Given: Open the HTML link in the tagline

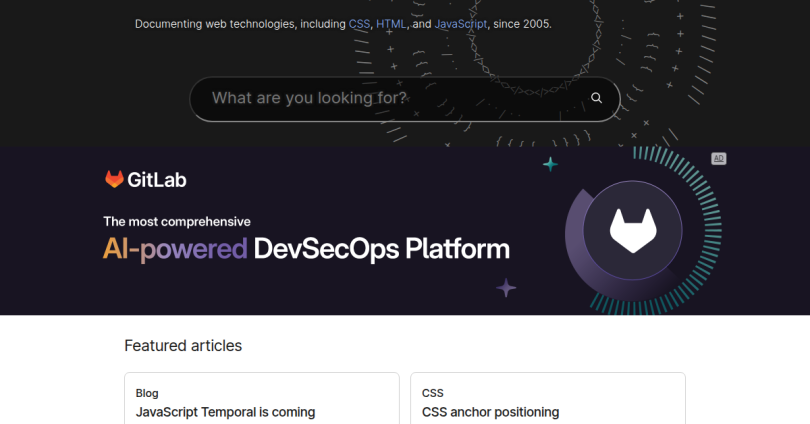Looking at the screenshot, I should click(x=391, y=23).
